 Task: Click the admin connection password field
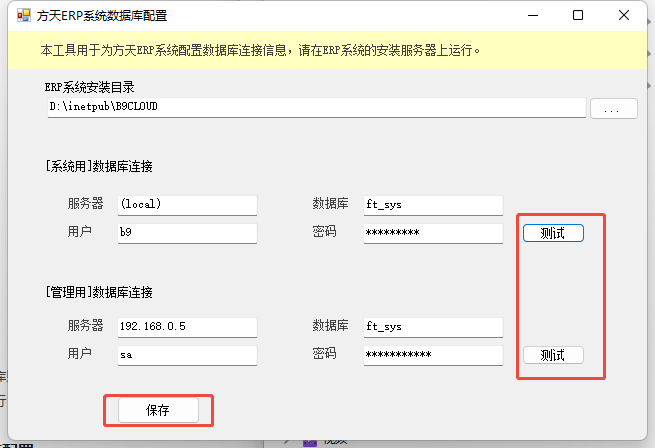pyautogui.click(x=433, y=355)
